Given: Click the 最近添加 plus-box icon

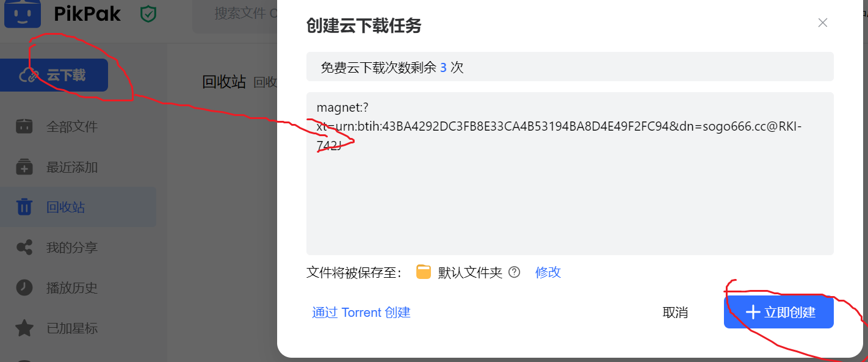Looking at the screenshot, I should coord(24,167).
